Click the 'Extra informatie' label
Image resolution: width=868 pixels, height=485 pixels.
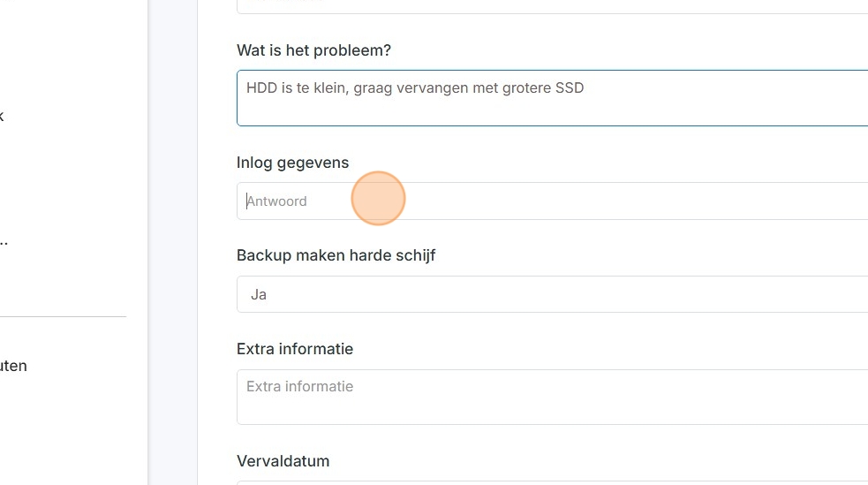tap(295, 349)
